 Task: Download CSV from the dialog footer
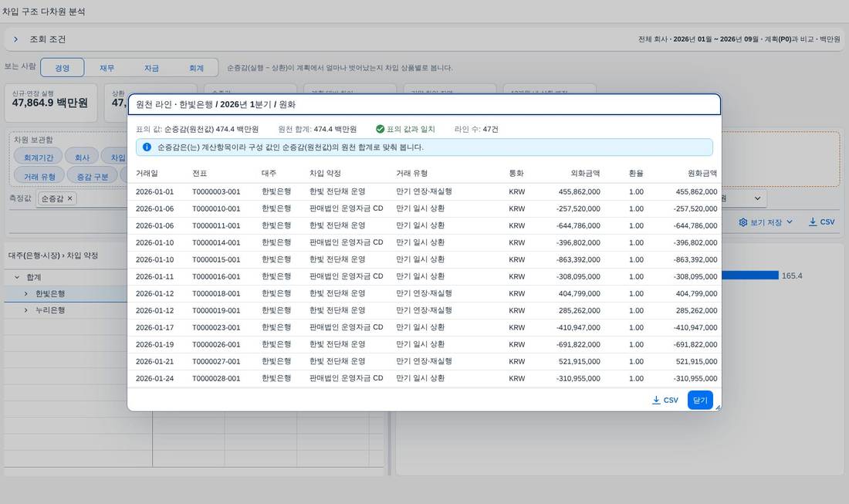665,400
